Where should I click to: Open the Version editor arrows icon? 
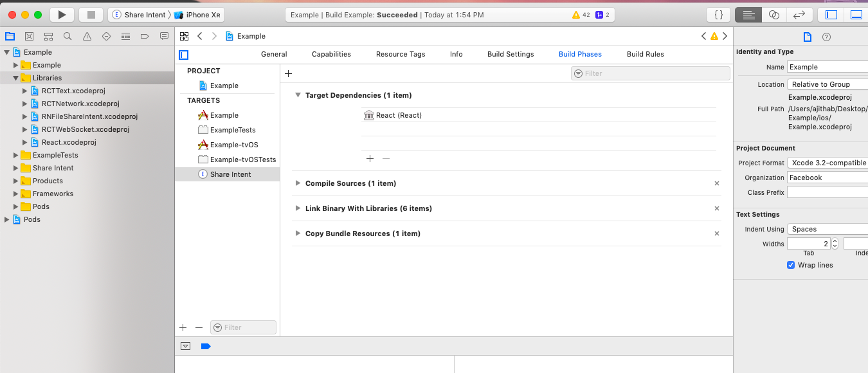click(799, 15)
